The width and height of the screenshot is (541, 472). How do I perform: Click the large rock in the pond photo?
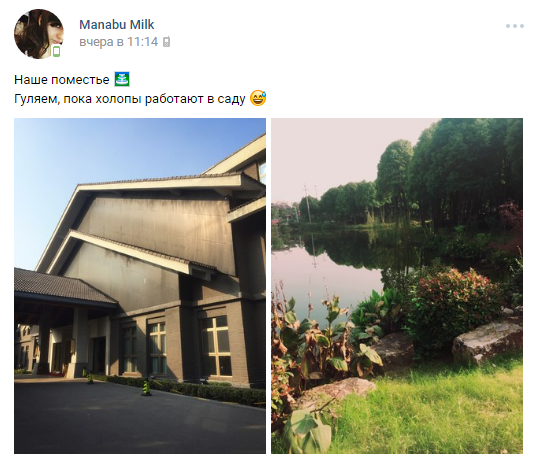coord(487,342)
